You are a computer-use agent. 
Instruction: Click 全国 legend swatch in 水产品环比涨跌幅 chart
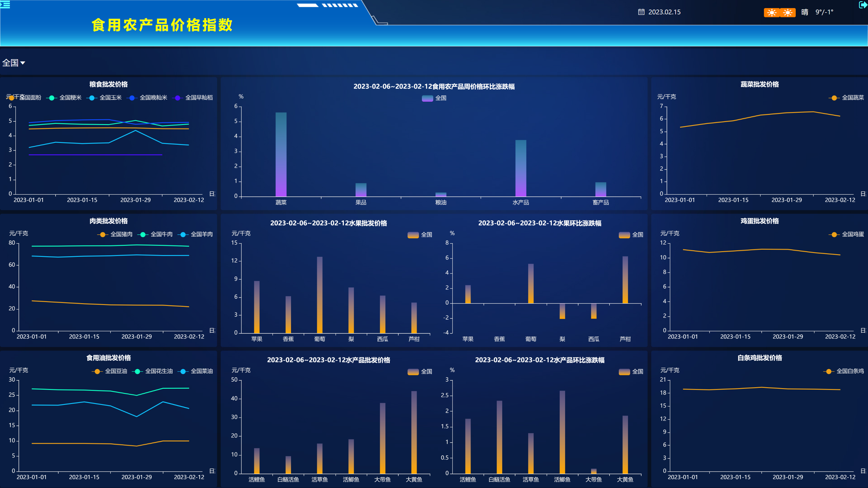[624, 372]
